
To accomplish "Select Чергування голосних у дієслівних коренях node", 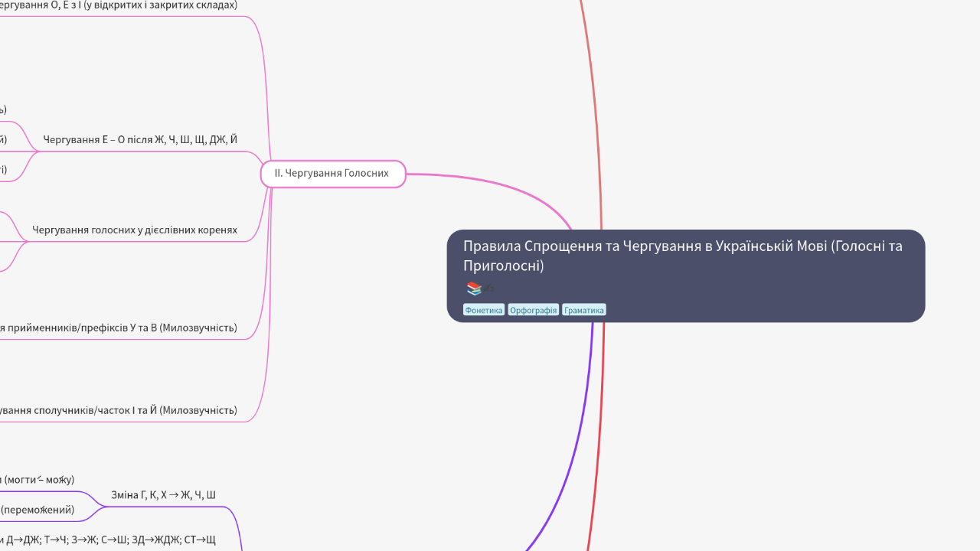I will [135, 230].
